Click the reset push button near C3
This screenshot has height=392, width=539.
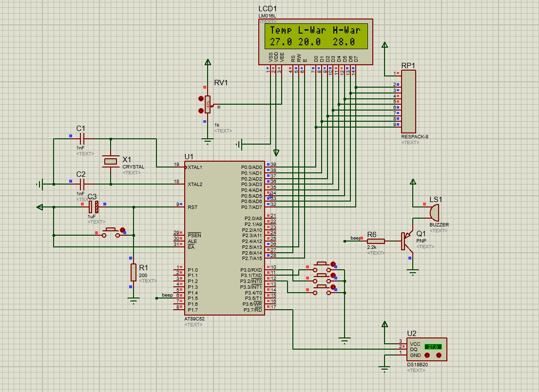tap(111, 233)
